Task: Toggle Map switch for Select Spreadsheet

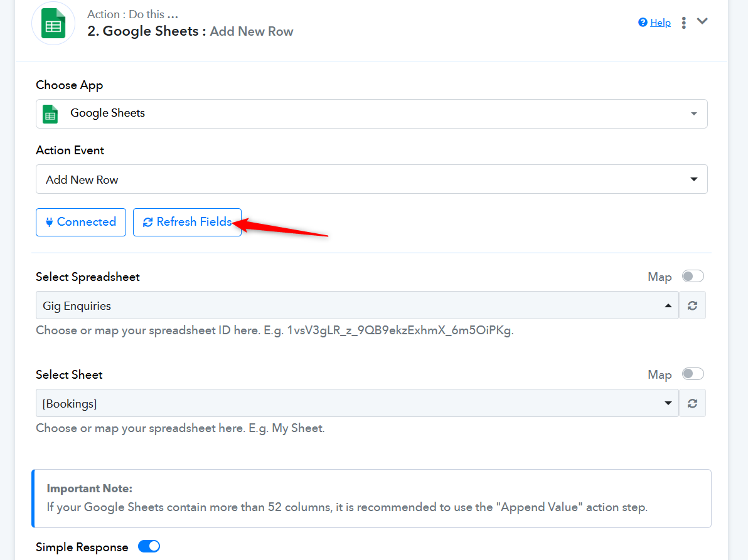Action: pyautogui.click(x=693, y=277)
